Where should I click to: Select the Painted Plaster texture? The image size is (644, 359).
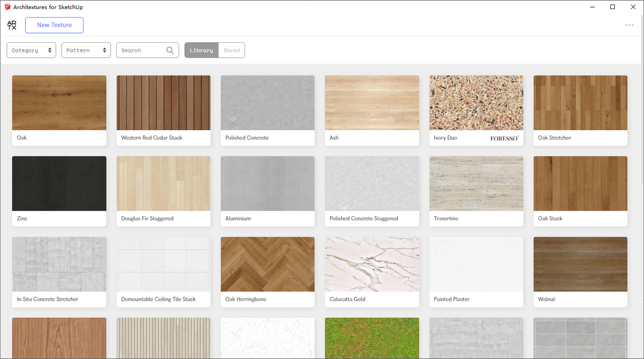[476, 264]
